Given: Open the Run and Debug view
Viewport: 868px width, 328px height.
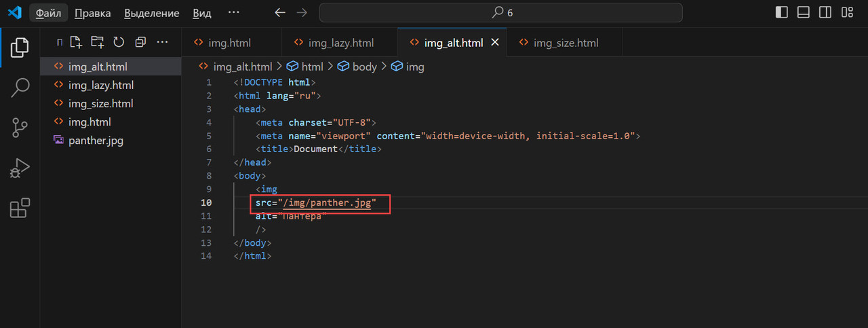Looking at the screenshot, I should (20, 168).
